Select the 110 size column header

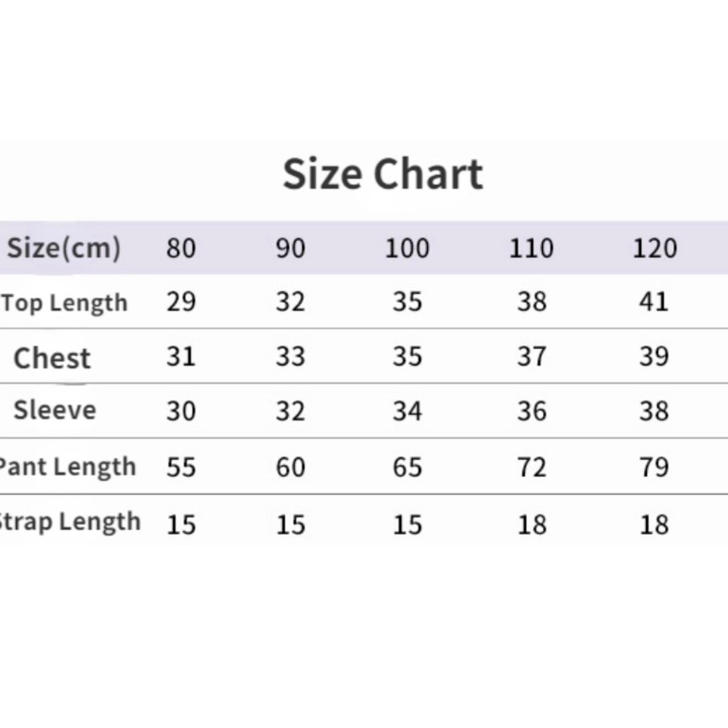pos(531,248)
